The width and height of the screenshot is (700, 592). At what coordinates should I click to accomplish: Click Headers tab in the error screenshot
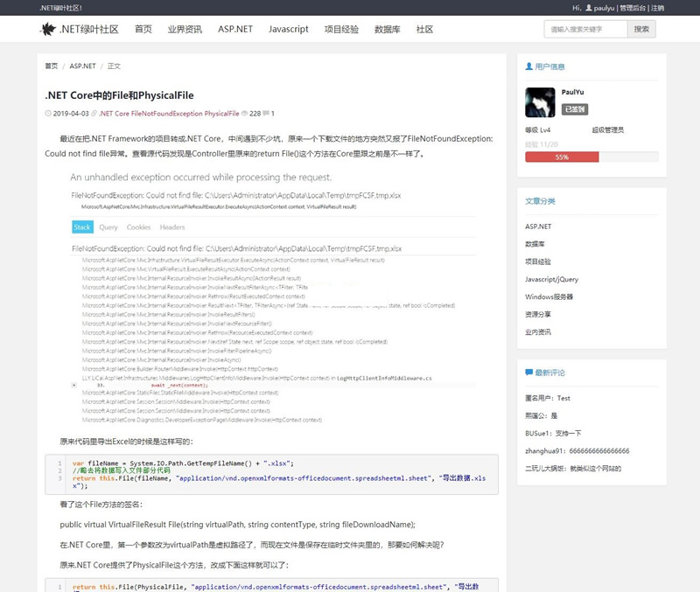[x=172, y=227]
